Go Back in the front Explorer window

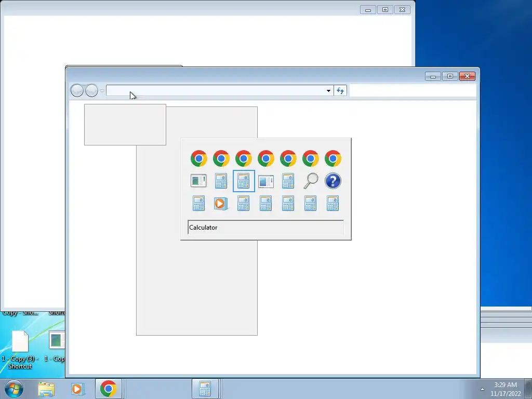[77, 90]
